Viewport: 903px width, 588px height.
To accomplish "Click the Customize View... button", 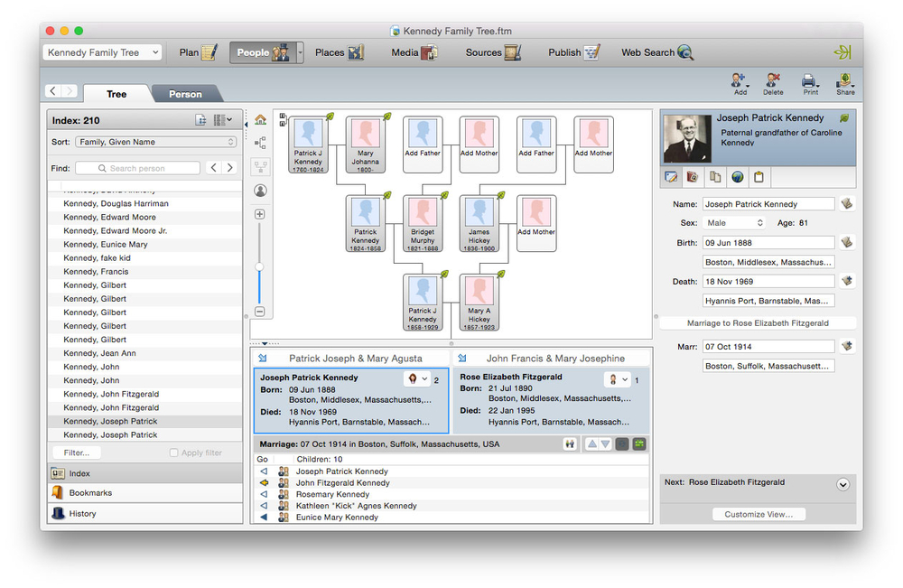I will (759, 514).
